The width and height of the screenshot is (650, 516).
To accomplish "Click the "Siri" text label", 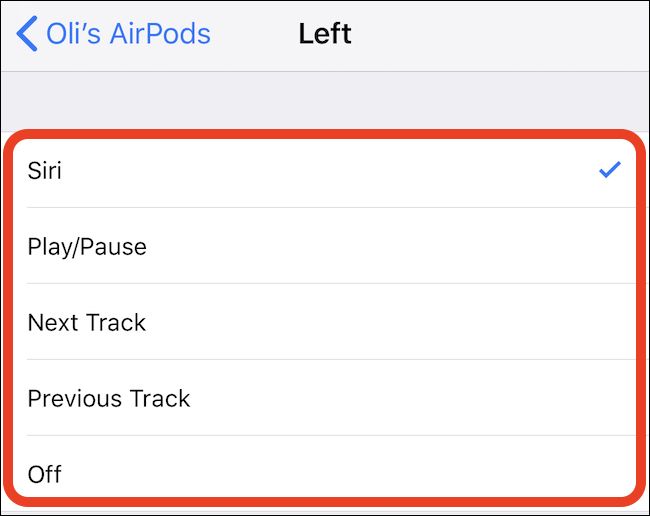I will click(x=45, y=171).
